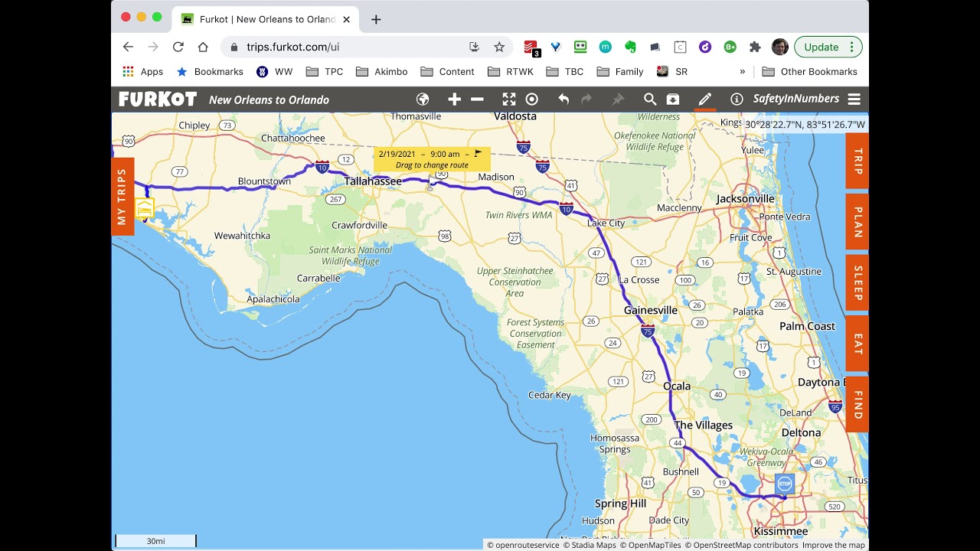Open the Furkot search magnifier

pos(649,99)
